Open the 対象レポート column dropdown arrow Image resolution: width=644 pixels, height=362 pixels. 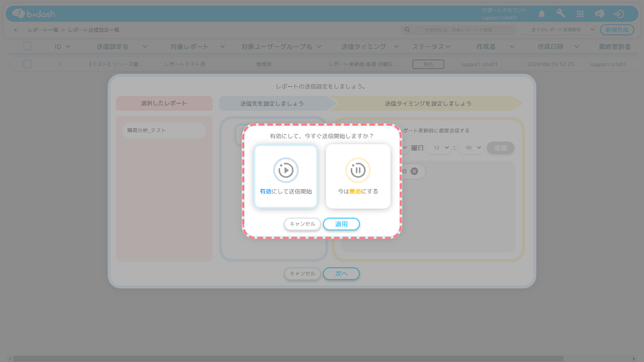222,47
